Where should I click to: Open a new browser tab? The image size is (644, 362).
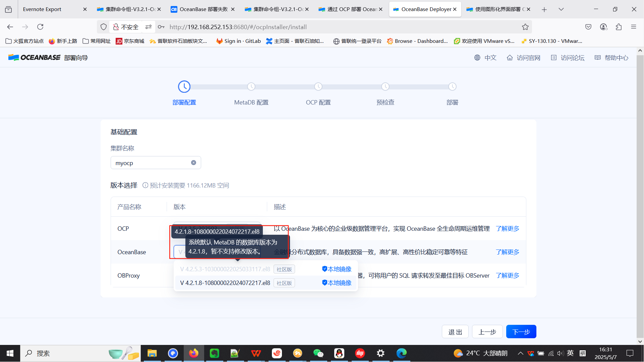pyautogui.click(x=544, y=9)
